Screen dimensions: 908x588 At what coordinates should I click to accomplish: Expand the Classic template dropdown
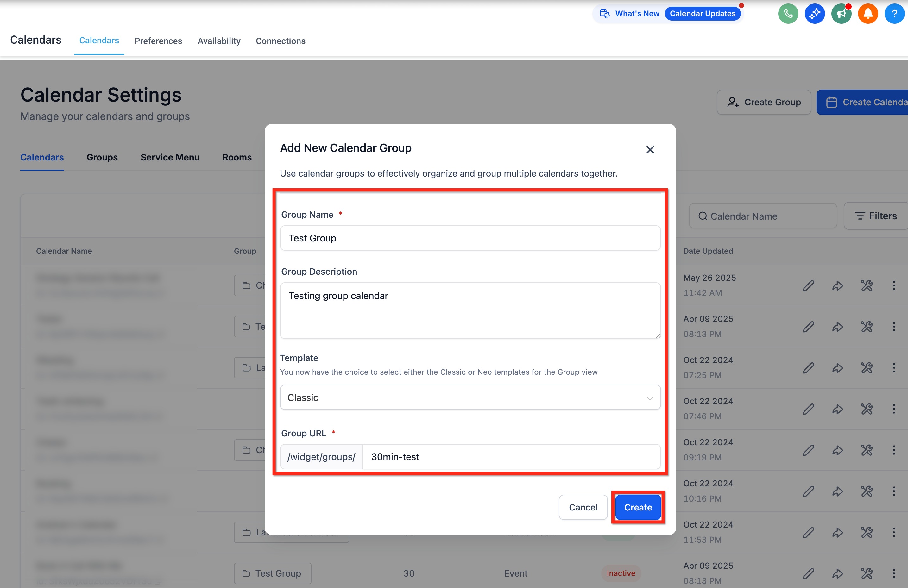pyautogui.click(x=470, y=397)
